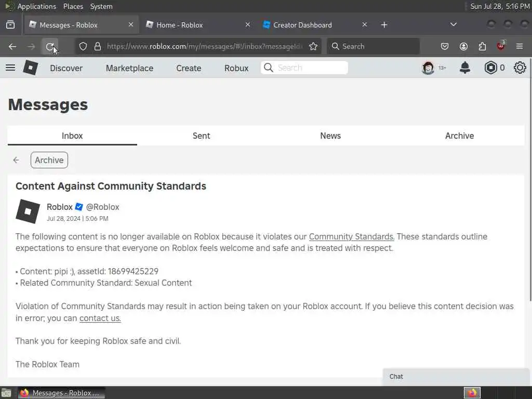
Task: Open the System menu in top panel
Action: coord(101,6)
